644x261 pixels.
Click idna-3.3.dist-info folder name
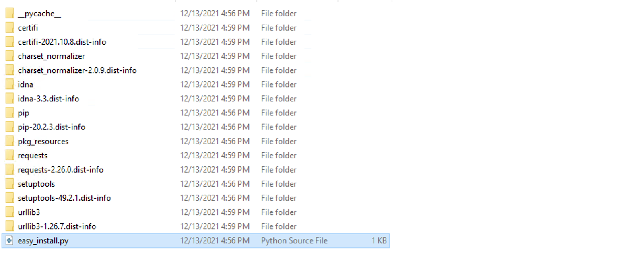48,99
